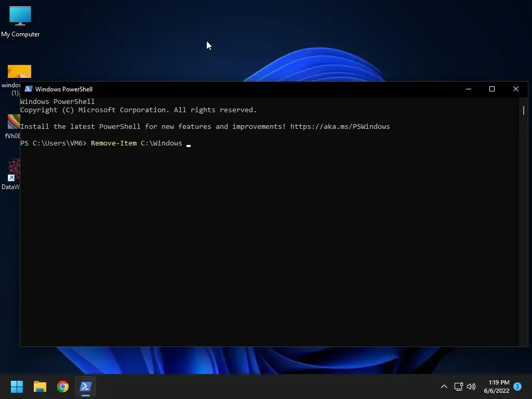Open the volume speaker tray icon
Screen dimensions: 532x399
(471, 387)
